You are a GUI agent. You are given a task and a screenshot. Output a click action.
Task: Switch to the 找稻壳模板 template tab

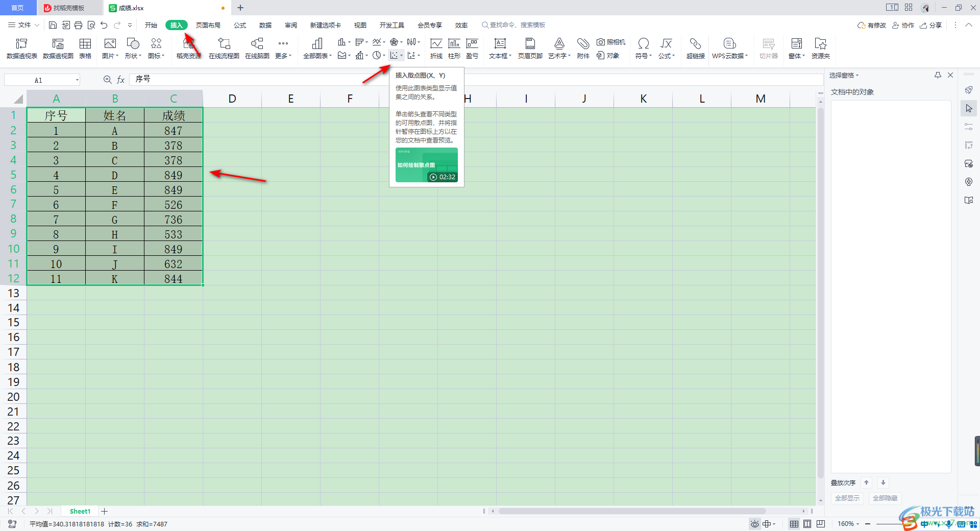(x=69, y=8)
